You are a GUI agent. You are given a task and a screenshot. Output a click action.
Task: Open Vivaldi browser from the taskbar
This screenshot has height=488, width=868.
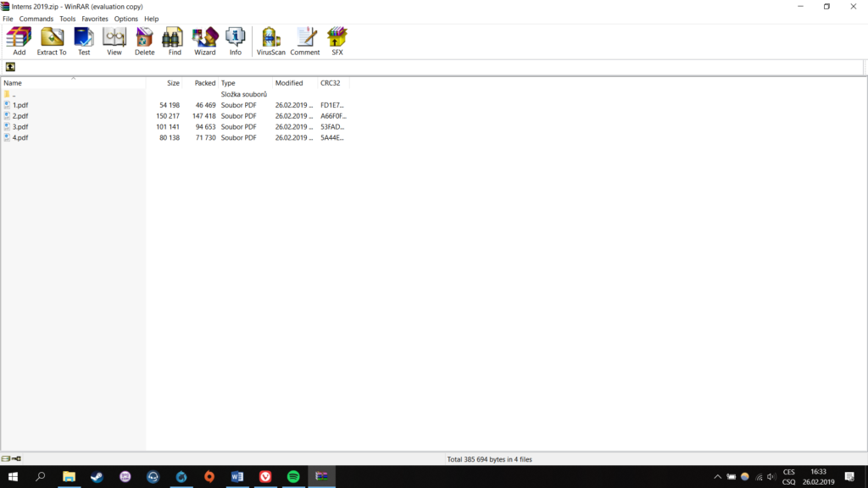click(x=265, y=476)
